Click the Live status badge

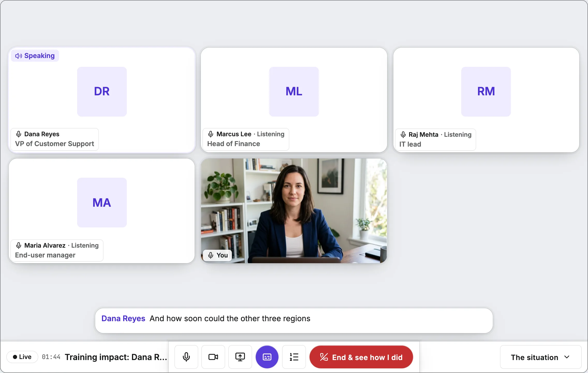(x=22, y=357)
